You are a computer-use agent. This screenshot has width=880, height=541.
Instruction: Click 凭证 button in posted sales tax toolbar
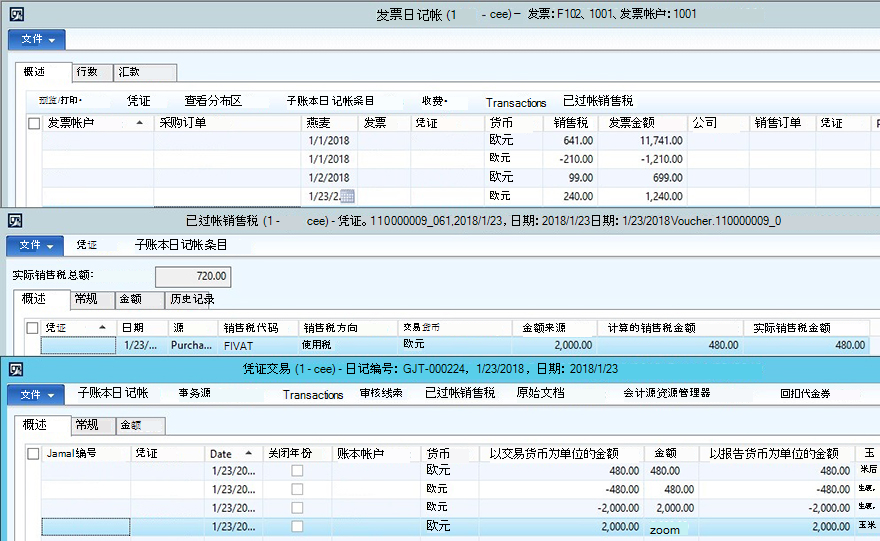[87, 245]
